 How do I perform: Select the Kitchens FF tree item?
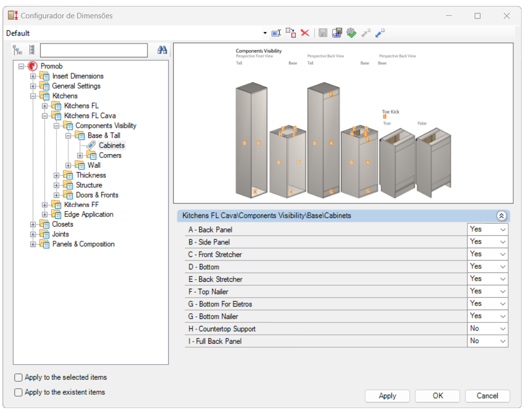coord(82,205)
